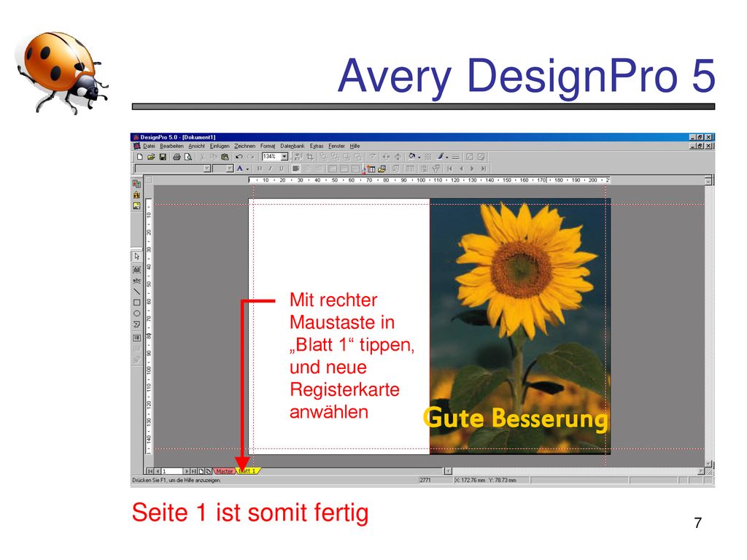The image size is (747, 560).
Task: Open the Ansicht menu
Action: pos(196,146)
